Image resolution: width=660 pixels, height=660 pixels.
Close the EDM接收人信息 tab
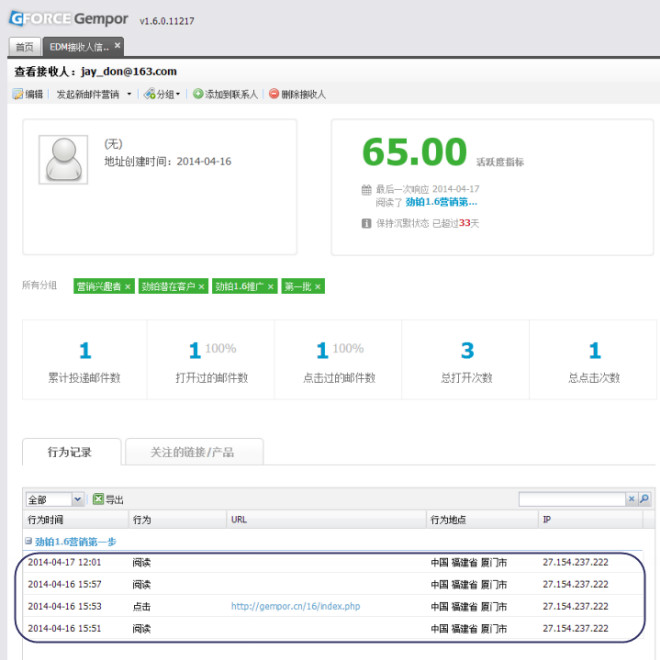(117, 45)
